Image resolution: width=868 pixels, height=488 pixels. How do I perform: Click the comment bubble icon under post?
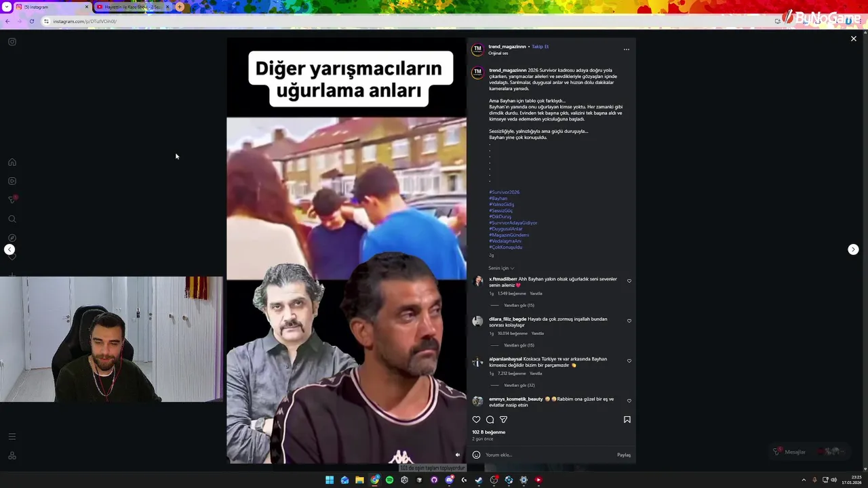(x=490, y=420)
